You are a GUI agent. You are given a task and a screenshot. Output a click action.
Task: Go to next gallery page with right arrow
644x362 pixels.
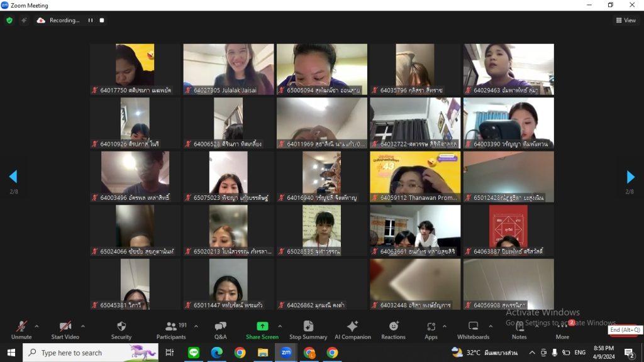point(630,177)
